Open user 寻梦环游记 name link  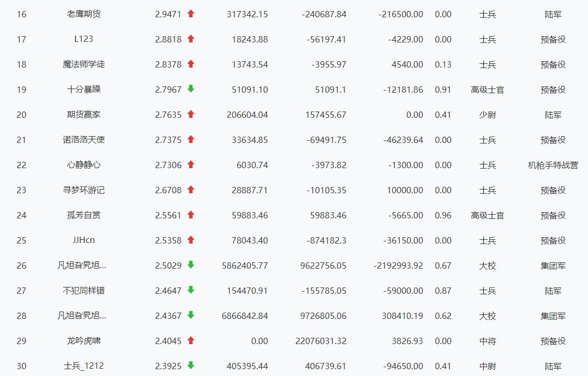pyautogui.click(x=84, y=190)
